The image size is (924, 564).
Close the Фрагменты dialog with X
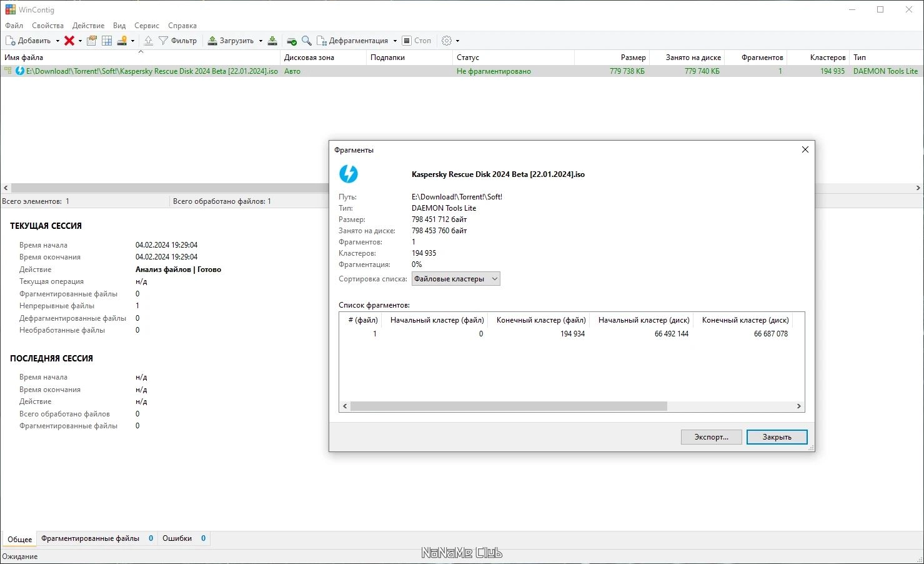pyautogui.click(x=805, y=149)
